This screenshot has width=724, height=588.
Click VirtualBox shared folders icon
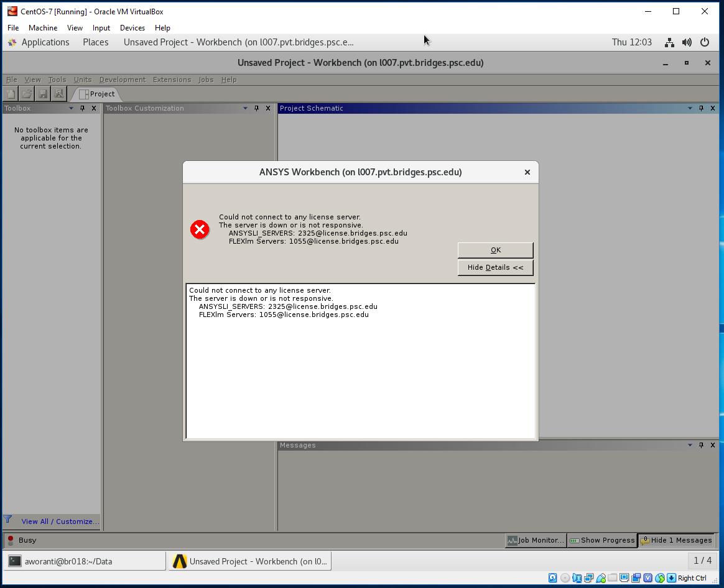pos(612,578)
